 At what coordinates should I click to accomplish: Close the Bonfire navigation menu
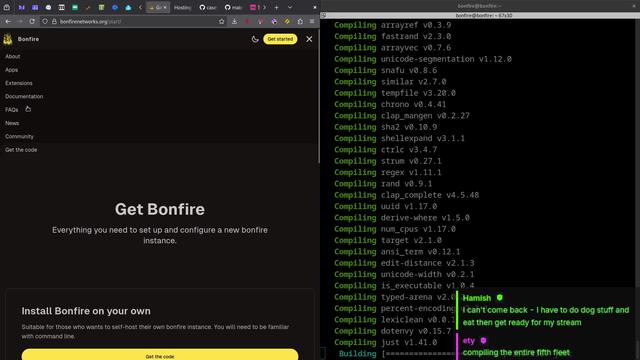[x=309, y=39]
